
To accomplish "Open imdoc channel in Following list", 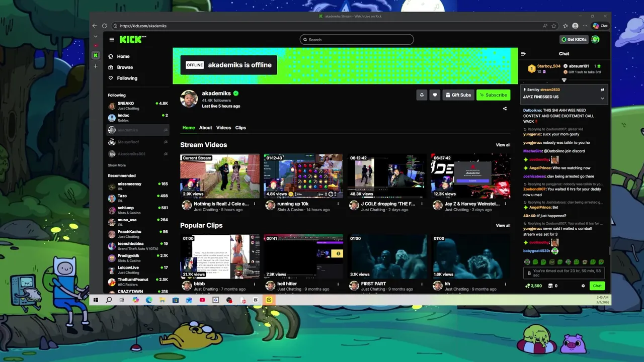I will pos(138,118).
